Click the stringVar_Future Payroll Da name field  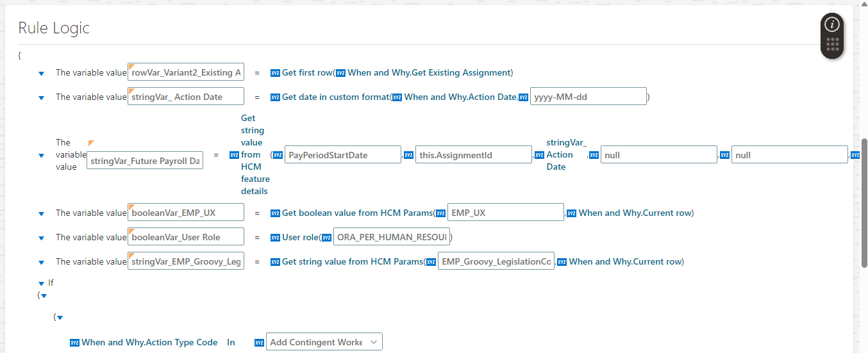point(145,161)
